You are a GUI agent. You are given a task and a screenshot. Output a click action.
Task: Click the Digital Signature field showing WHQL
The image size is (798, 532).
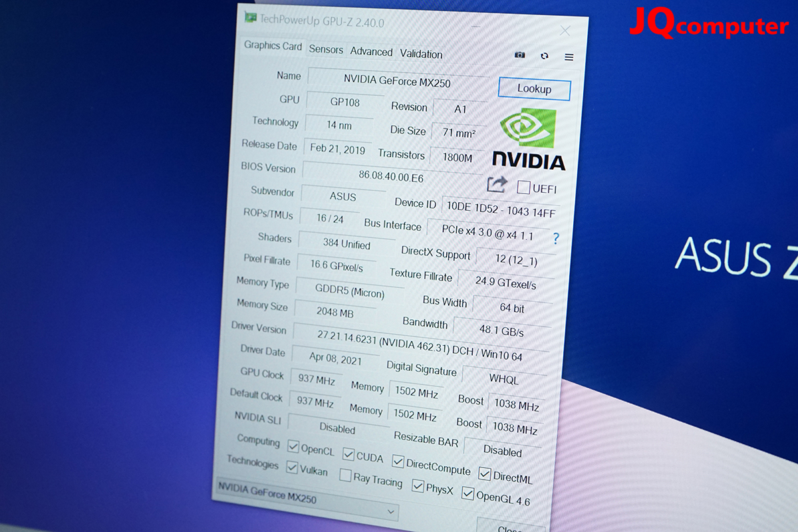click(x=504, y=379)
